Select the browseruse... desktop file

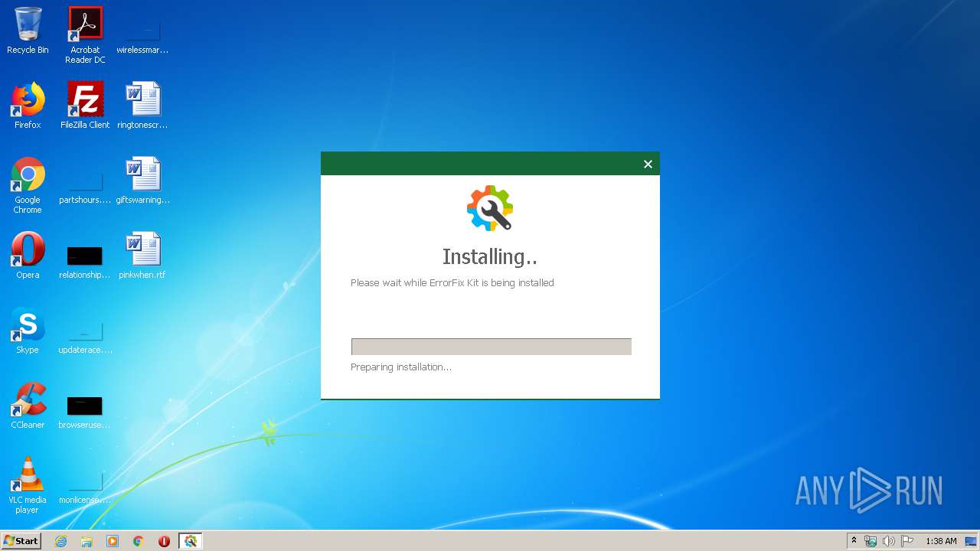[x=85, y=412]
